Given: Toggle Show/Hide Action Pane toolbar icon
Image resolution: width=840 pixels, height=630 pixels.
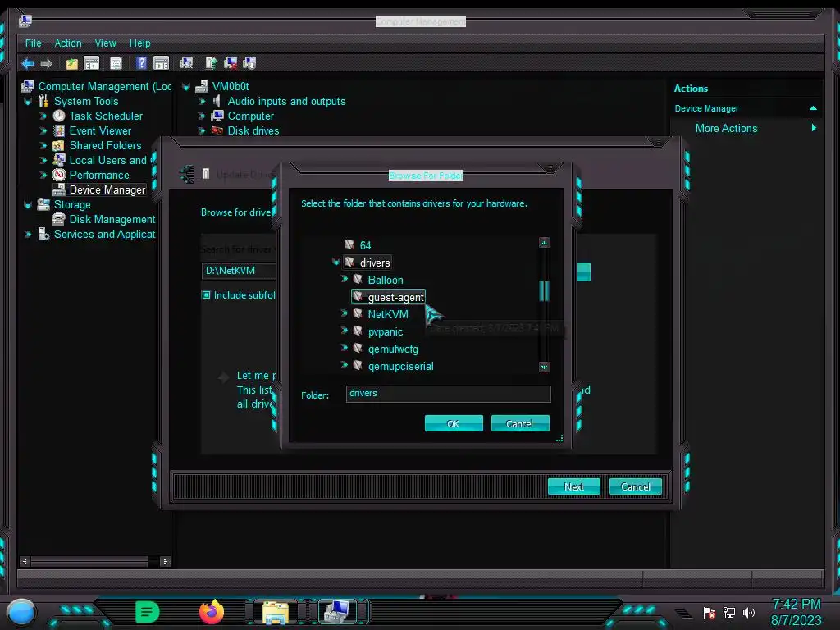Looking at the screenshot, I should (x=162, y=63).
